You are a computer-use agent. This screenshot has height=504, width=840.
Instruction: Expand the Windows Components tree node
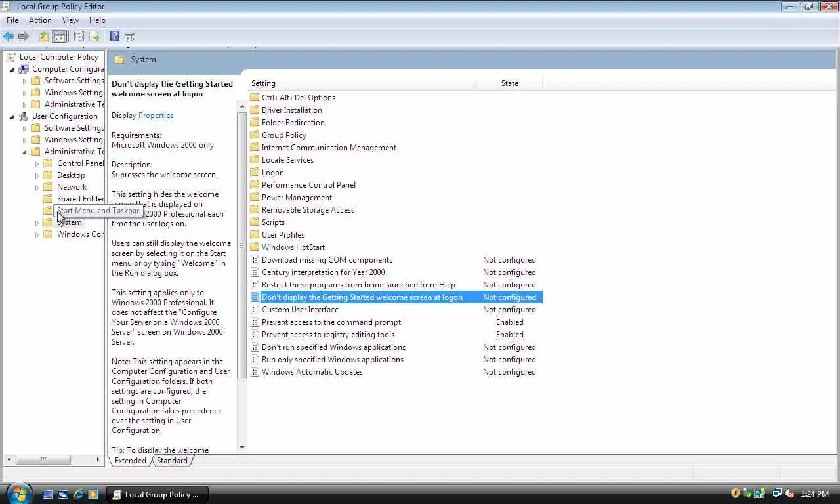click(37, 235)
